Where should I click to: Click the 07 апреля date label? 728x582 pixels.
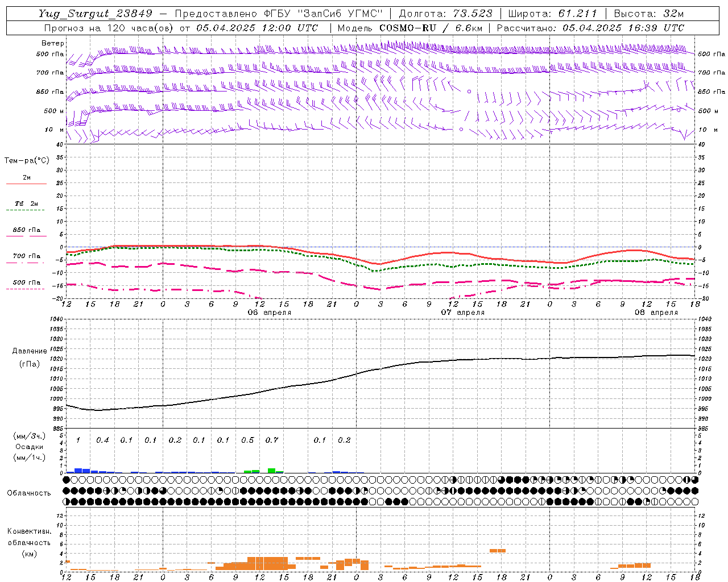click(x=463, y=313)
